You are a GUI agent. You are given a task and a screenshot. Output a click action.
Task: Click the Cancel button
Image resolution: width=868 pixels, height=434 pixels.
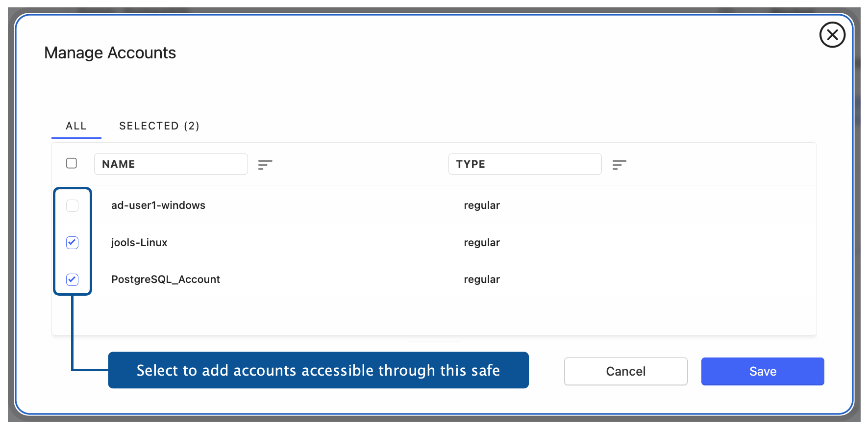click(x=625, y=371)
